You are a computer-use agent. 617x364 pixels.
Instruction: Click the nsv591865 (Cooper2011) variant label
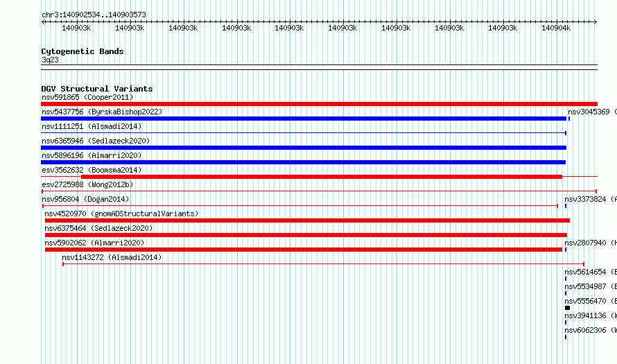pos(87,97)
